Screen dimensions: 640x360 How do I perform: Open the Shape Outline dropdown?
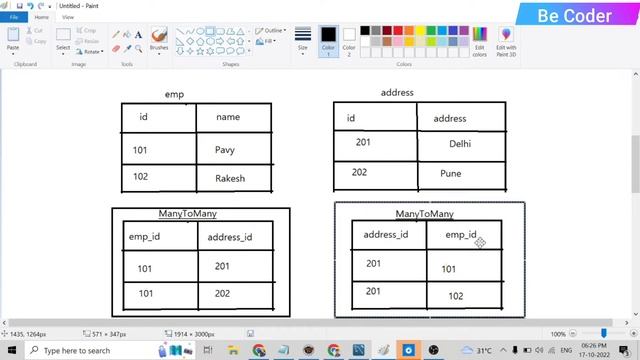[x=270, y=31]
